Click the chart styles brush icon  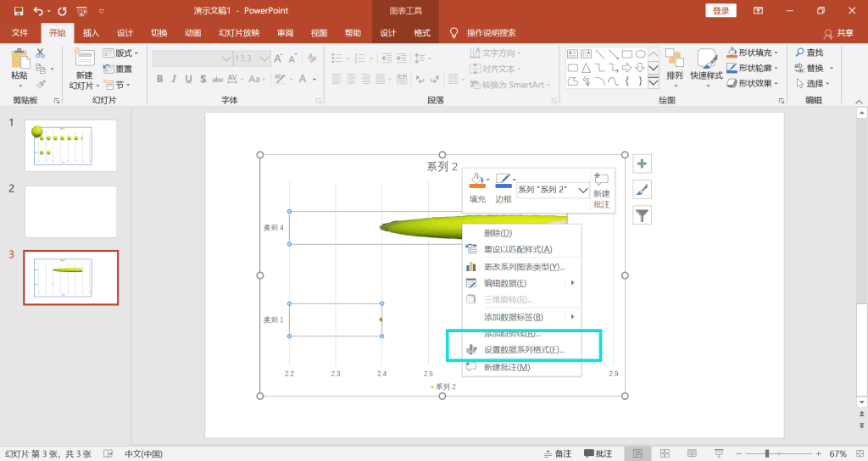coord(643,190)
